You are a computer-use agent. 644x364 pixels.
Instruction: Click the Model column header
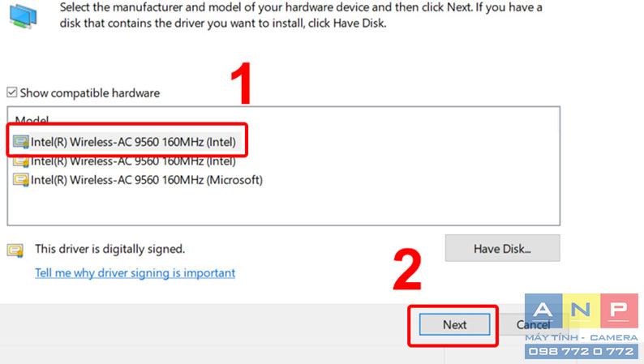(32, 119)
